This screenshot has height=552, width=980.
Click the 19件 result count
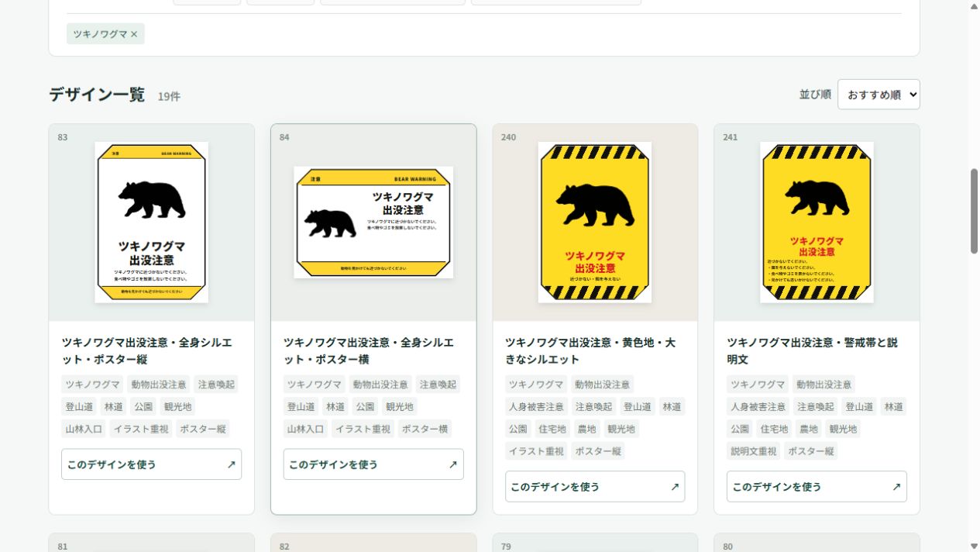tap(169, 97)
